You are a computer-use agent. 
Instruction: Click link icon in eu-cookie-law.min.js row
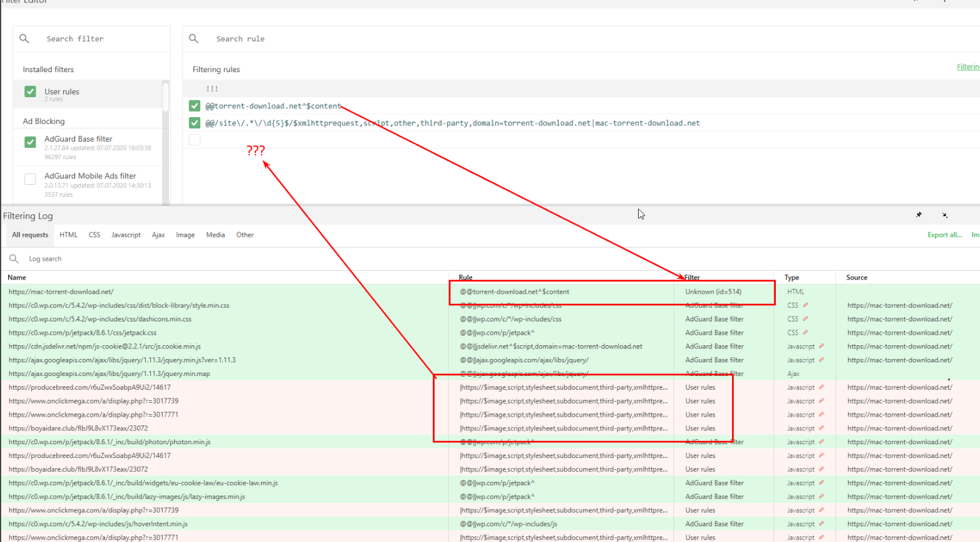pos(821,483)
